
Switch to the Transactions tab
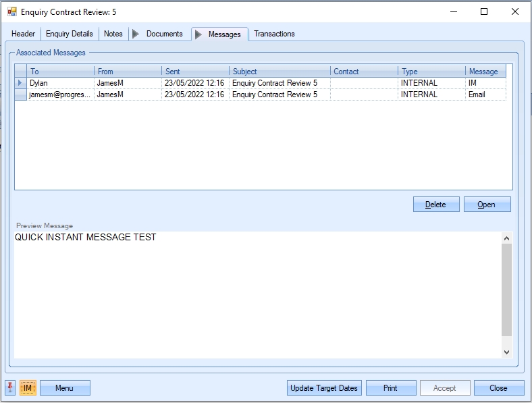274,34
